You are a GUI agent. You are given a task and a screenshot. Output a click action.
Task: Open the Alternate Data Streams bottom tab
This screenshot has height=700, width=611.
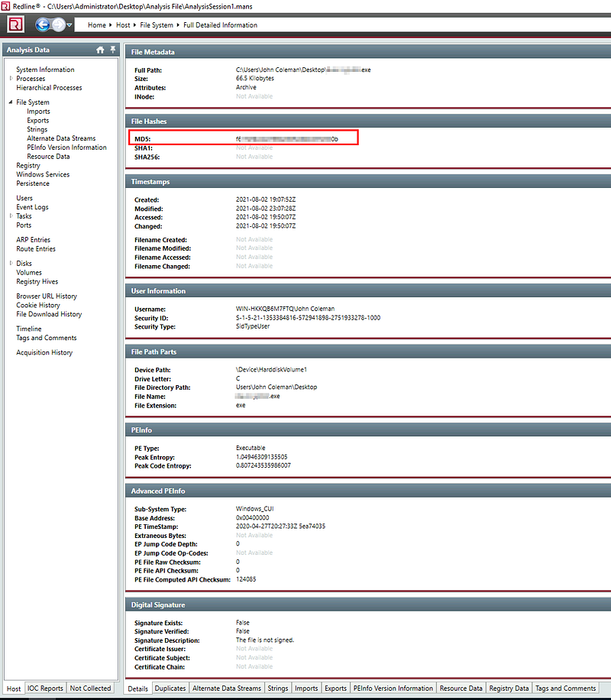pyautogui.click(x=227, y=688)
